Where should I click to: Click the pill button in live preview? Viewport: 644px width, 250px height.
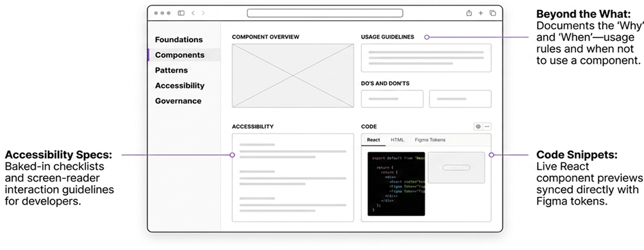pos(456,167)
